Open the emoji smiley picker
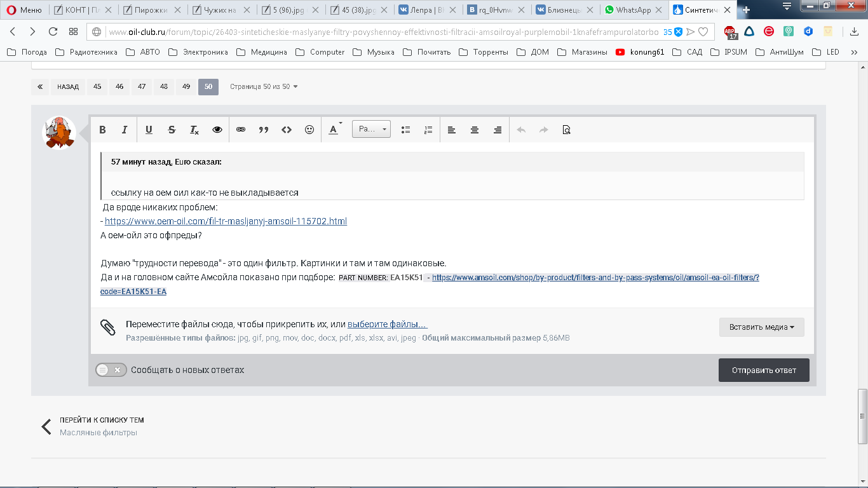 309,130
